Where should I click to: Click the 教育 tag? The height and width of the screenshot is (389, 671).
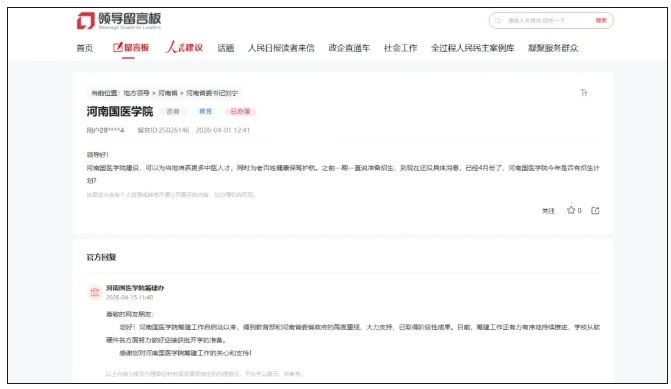tap(205, 111)
